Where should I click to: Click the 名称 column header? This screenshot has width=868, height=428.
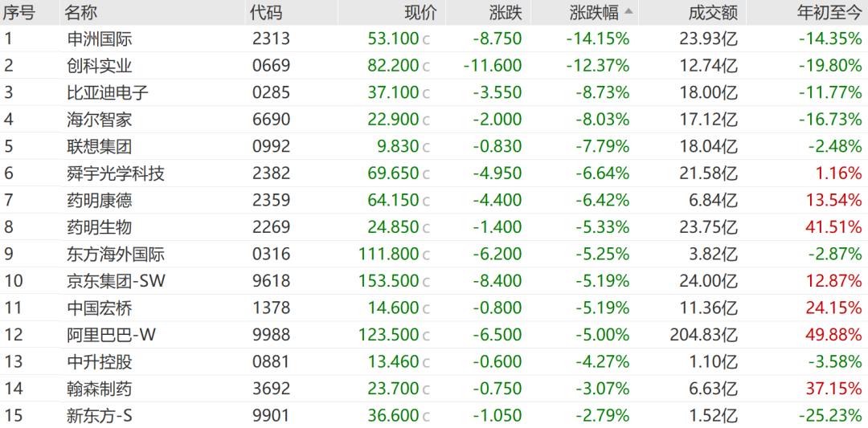[84, 12]
